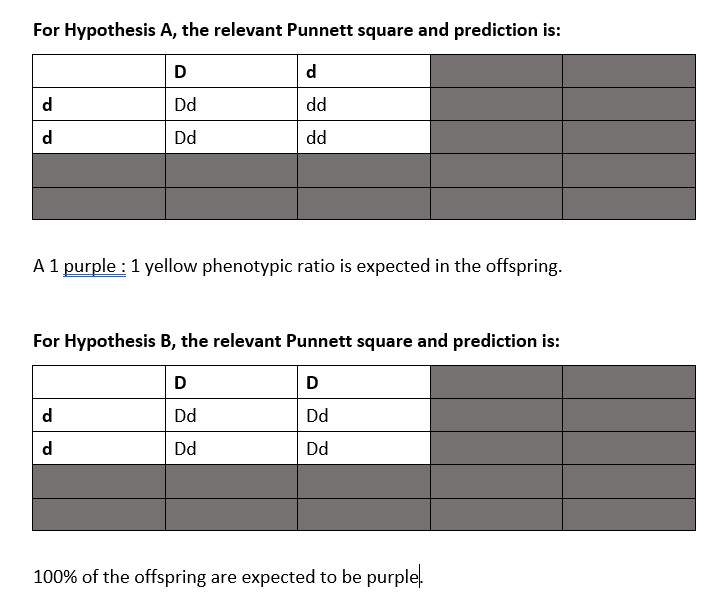This screenshot has width=718, height=603.
Task: Click upper "Dd" cell in Hypothesis A table
Action: pyautogui.click(x=231, y=104)
